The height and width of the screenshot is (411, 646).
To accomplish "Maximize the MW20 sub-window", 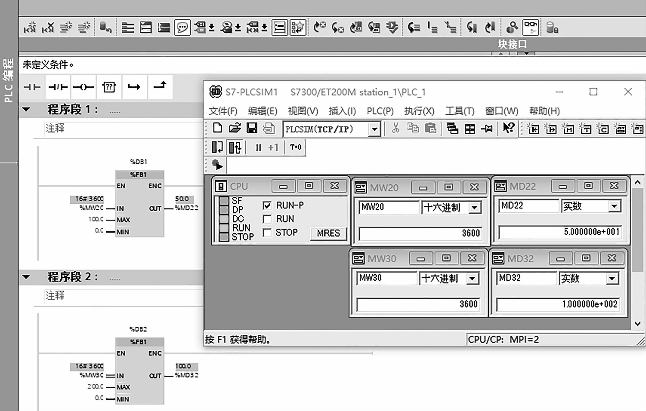I will click(449, 187).
